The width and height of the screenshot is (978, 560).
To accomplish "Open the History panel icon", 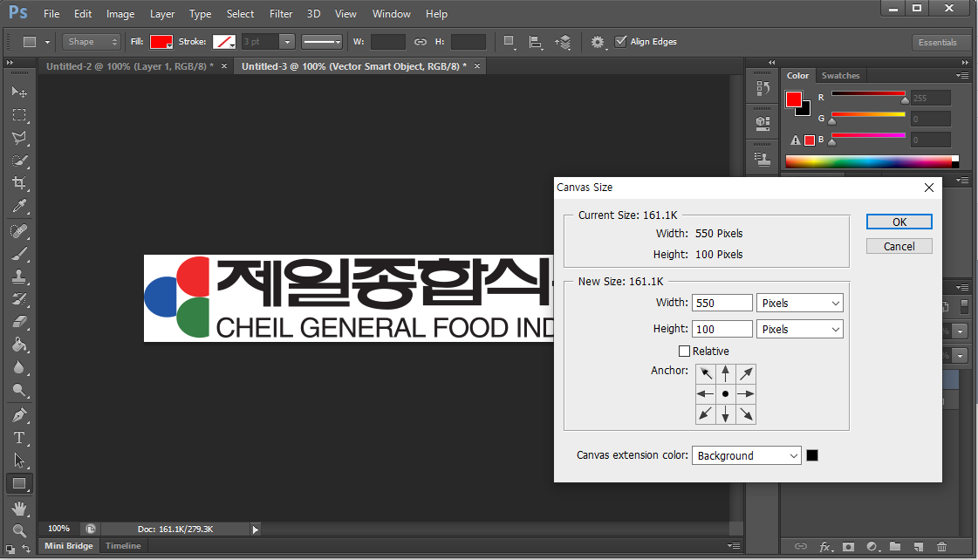I will pos(763,89).
